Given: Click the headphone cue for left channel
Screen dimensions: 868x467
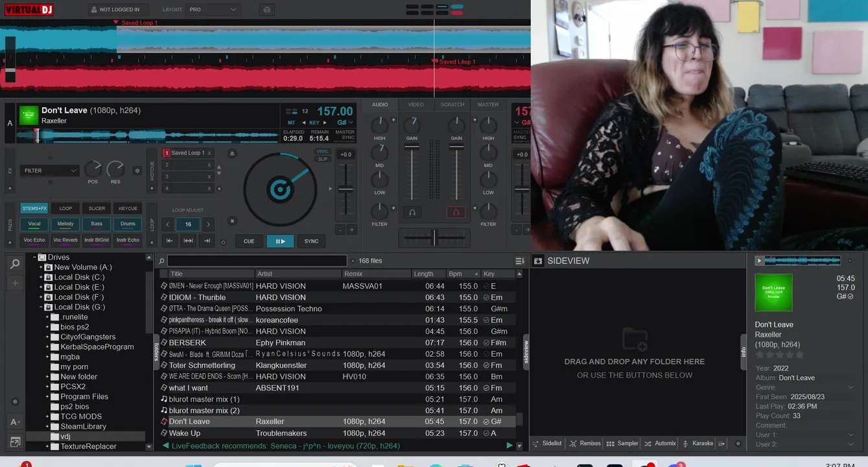Looking at the screenshot, I should [x=412, y=212].
